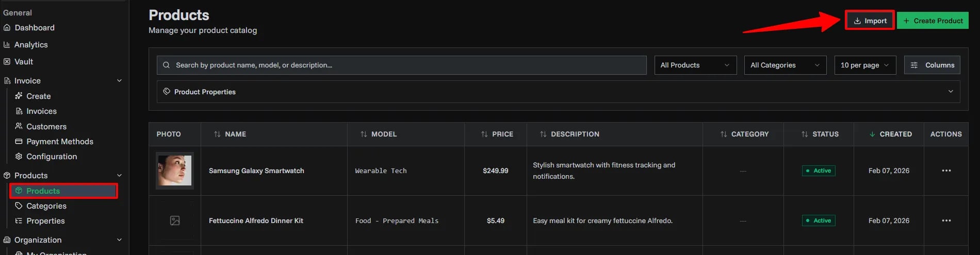The width and height of the screenshot is (980, 255).
Task: Collapse the Organization sidebar group
Action: pos(119,240)
